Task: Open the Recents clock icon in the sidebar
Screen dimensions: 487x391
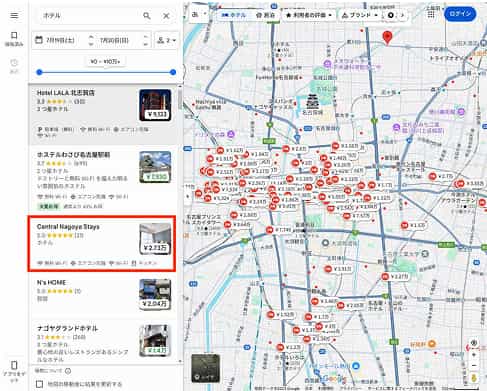Action: (14, 63)
